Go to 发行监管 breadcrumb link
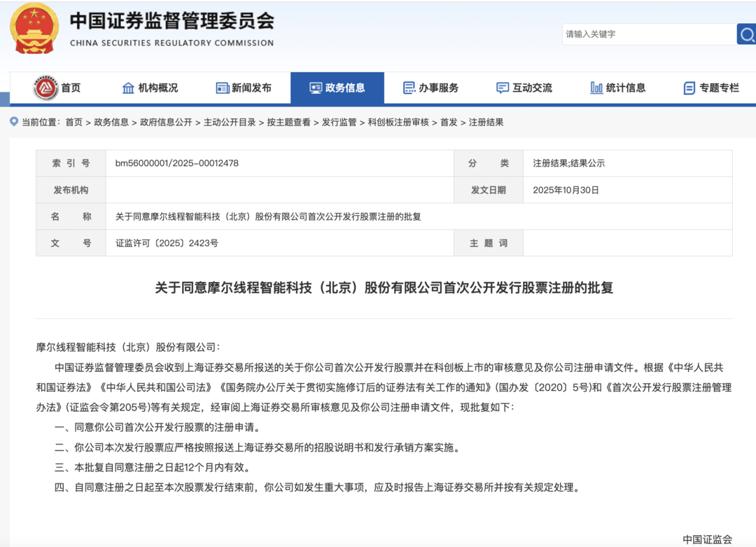This screenshot has height=547, width=756. click(x=339, y=122)
